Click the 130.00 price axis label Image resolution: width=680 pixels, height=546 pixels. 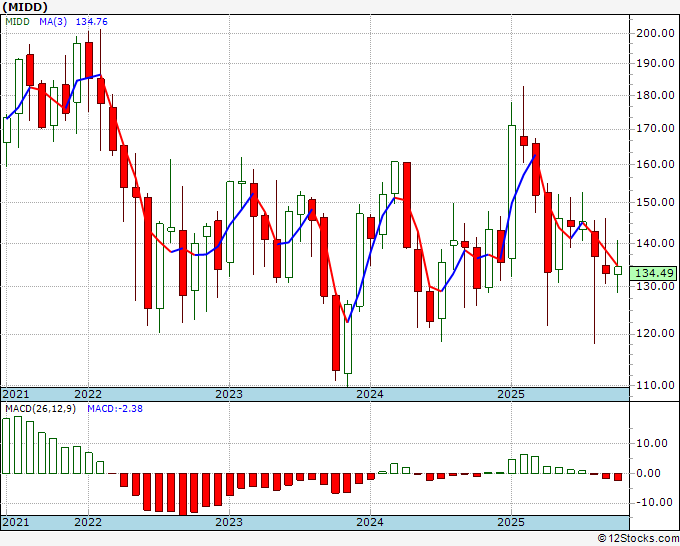[655, 286]
